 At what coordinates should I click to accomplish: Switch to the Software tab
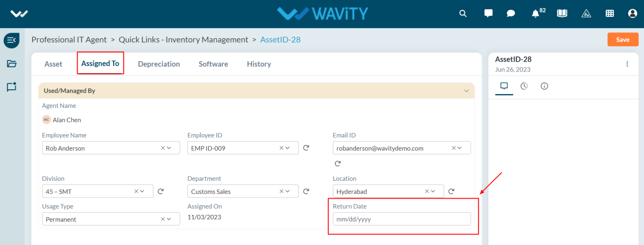click(213, 64)
